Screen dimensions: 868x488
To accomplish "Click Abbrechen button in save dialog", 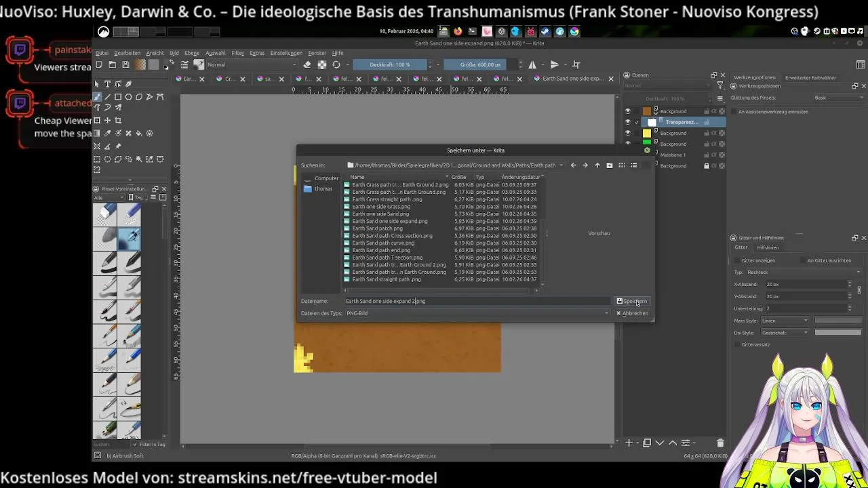I will click(x=632, y=313).
